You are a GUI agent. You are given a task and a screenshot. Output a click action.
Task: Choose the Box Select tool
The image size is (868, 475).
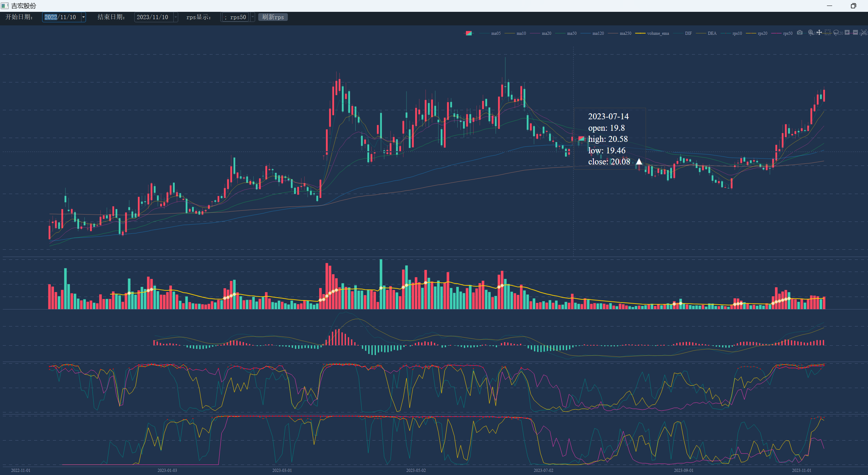pyautogui.click(x=828, y=33)
